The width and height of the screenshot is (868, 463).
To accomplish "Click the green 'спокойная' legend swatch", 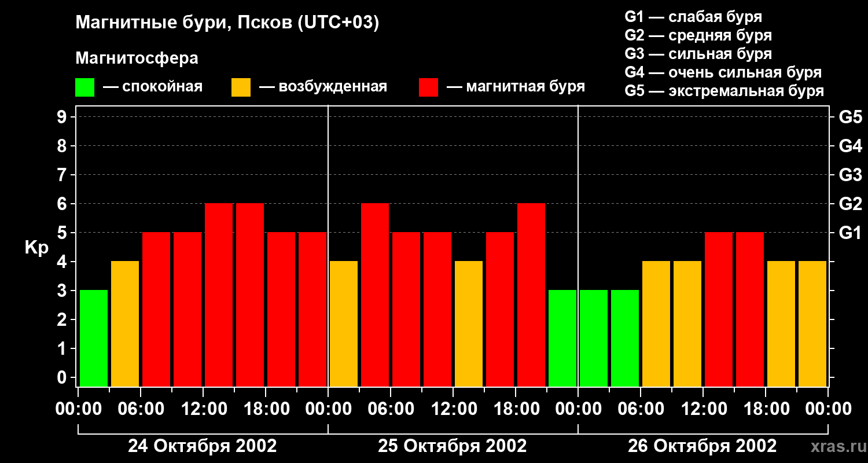I will 84,87.
